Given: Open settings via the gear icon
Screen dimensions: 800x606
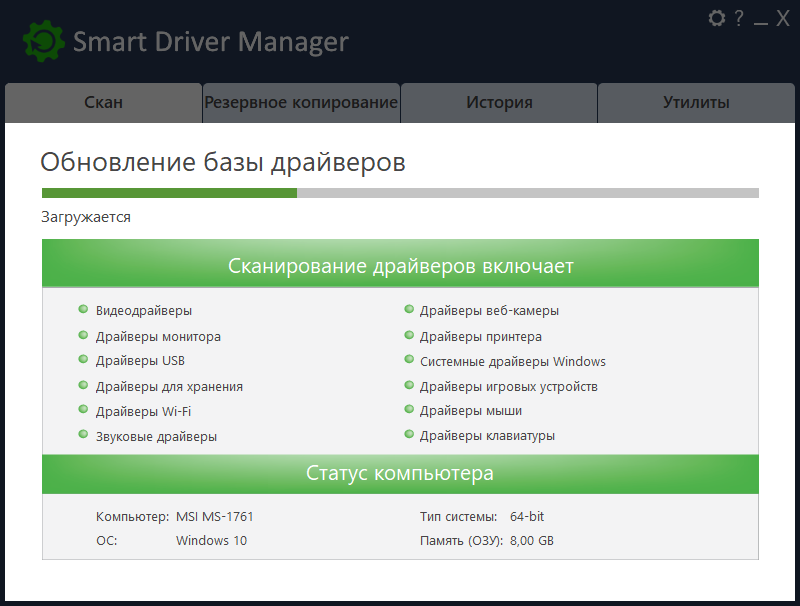Looking at the screenshot, I should coord(716,18).
